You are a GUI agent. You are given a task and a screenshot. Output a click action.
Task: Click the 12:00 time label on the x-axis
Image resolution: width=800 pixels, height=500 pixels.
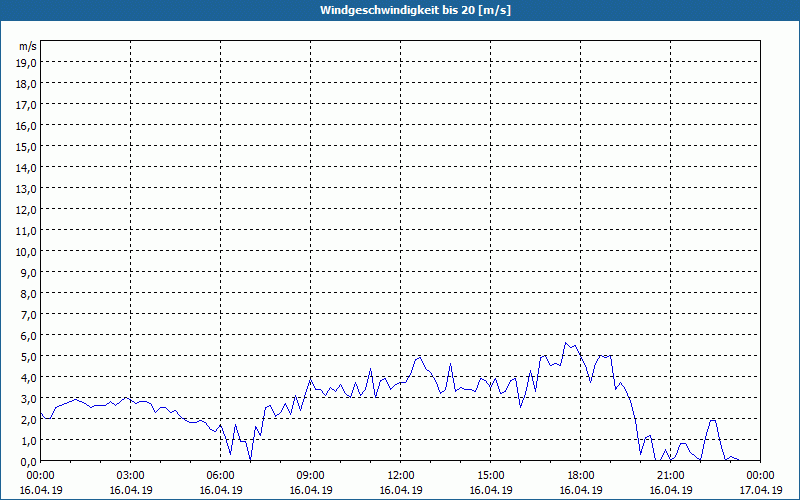[401, 476]
